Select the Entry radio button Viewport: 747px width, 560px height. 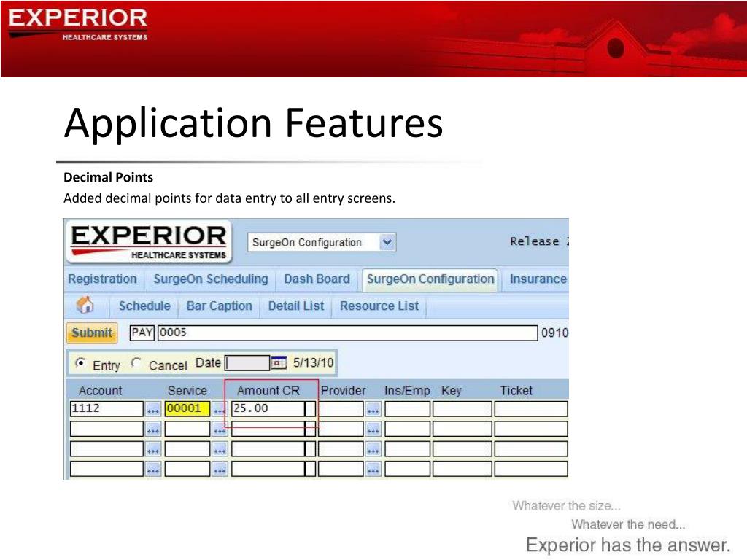click(80, 363)
